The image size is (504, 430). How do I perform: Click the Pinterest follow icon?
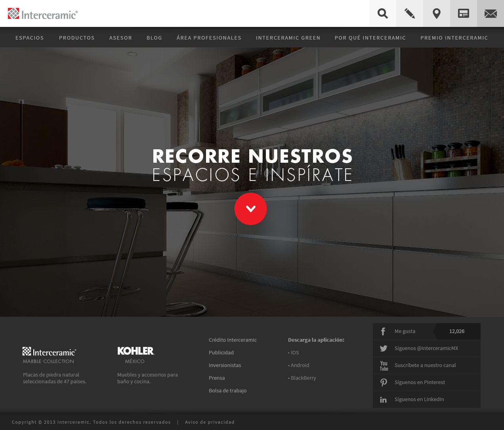click(x=384, y=382)
